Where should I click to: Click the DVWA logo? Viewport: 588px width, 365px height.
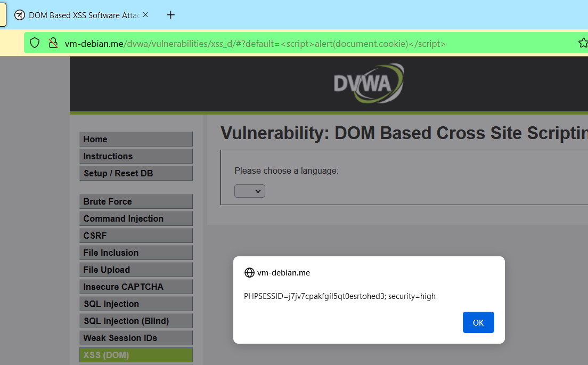click(369, 83)
